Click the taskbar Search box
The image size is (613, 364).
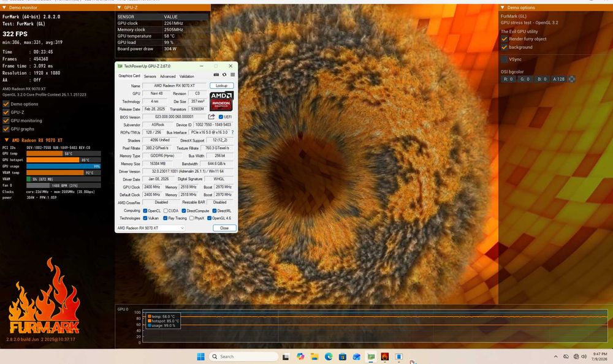click(243, 356)
